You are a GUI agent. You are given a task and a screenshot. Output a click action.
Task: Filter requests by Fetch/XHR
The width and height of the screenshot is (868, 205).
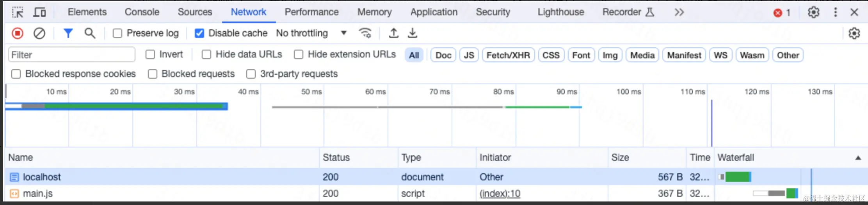click(x=508, y=55)
